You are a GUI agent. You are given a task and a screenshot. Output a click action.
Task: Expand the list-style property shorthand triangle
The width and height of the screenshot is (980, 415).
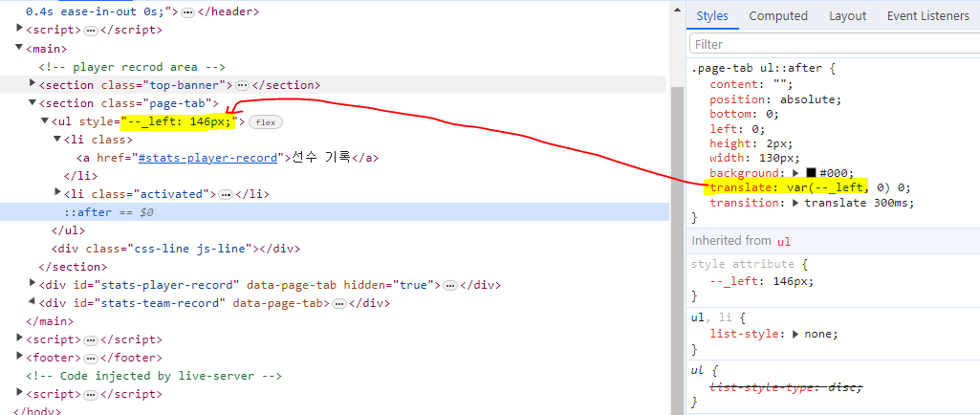(x=795, y=334)
